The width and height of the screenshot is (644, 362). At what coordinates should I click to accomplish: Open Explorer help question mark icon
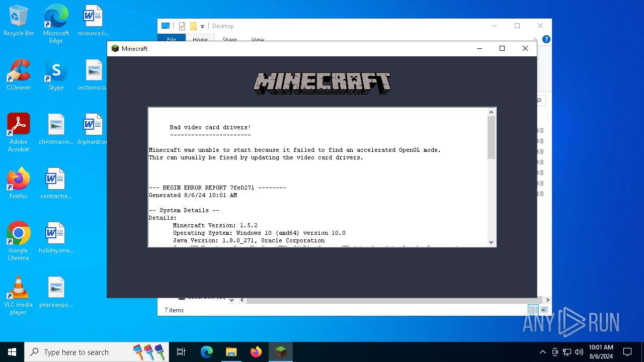coord(546,39)
